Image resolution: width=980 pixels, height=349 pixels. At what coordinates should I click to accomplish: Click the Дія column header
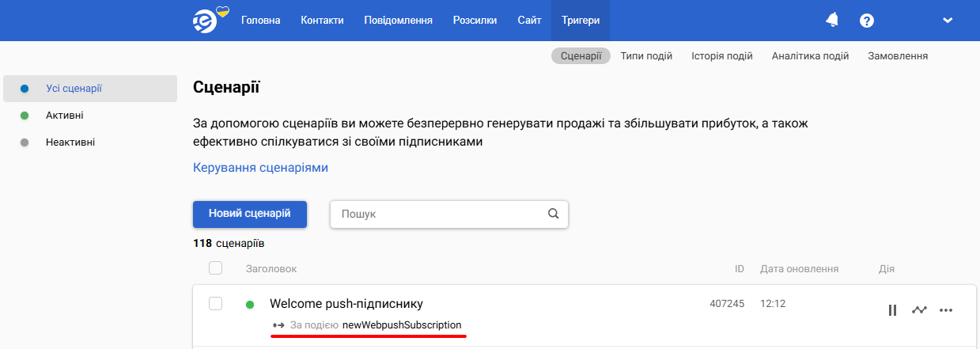pos(887,269)
